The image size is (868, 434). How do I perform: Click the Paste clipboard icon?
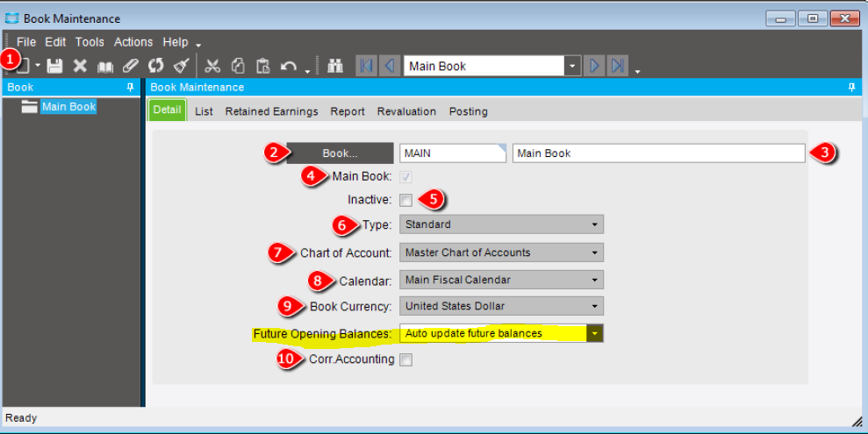coord(263,67)
